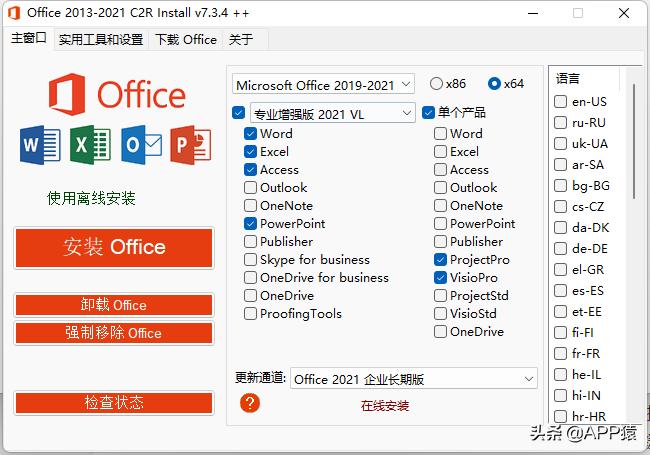The width and height of the screenshot is (650, 455).
Task: Open the Microsoft Office 2019-2021 version dropdown
Action: [327, 85]
